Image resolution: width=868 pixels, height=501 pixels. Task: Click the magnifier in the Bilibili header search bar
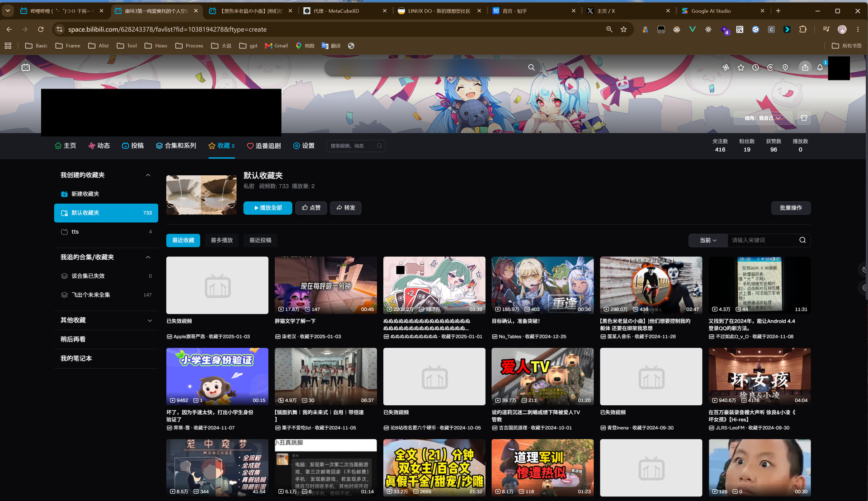pyautogui.click(x=531, y=67)
